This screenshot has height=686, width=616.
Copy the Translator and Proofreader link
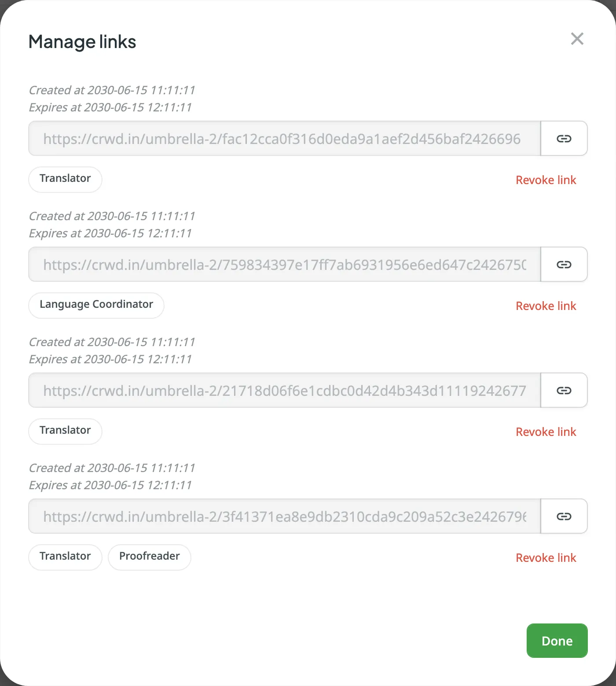[x=564, y=516]
